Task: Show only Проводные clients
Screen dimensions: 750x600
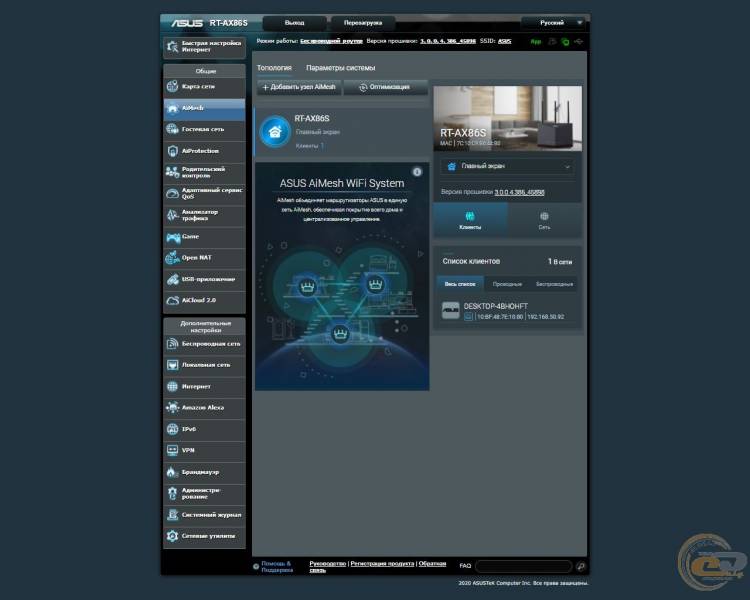Action: 507,284
